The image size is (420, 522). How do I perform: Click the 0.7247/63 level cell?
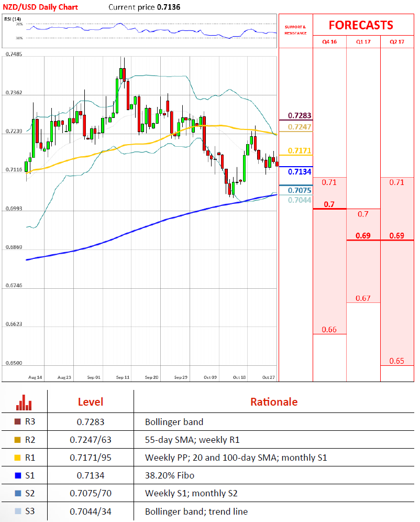[91, 440]
